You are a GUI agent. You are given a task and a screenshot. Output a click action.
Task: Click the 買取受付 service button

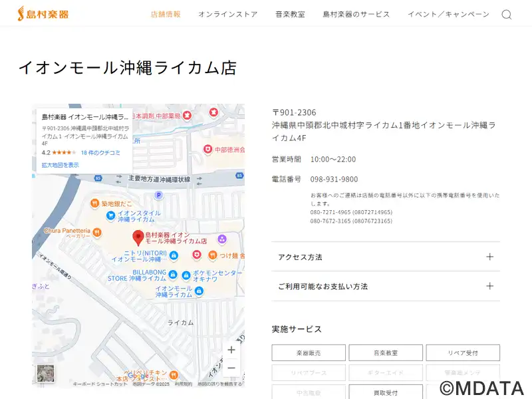coord(386,392)
